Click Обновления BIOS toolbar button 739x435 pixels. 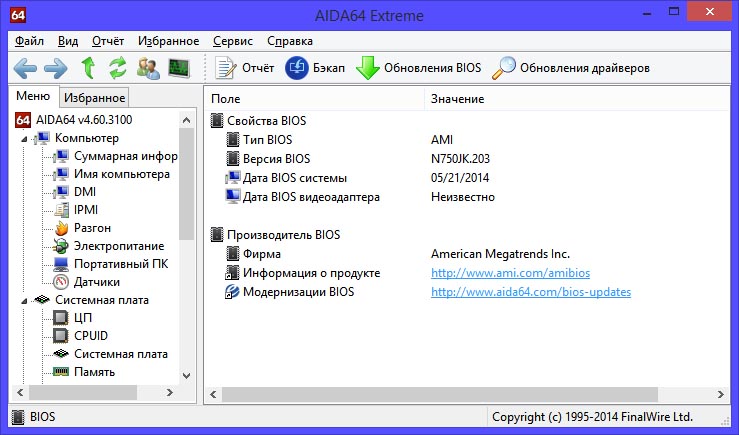click(419, 68)
